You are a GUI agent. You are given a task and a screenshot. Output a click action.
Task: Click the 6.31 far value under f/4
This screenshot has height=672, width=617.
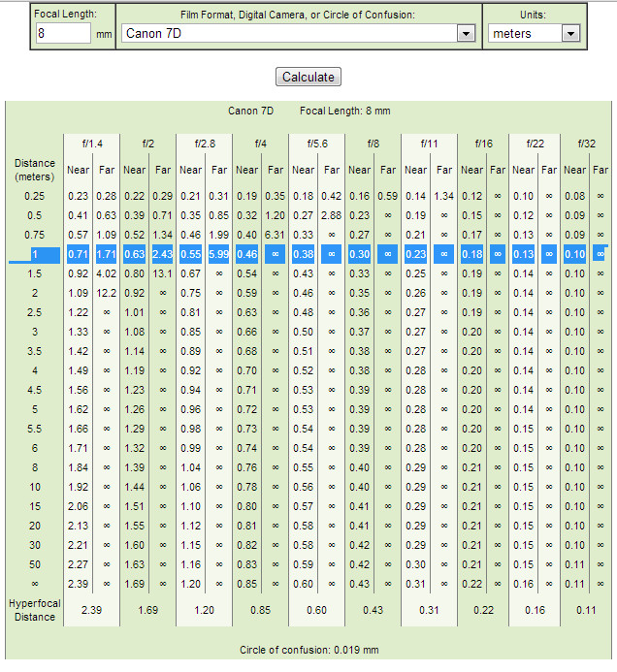pos(275,235)
